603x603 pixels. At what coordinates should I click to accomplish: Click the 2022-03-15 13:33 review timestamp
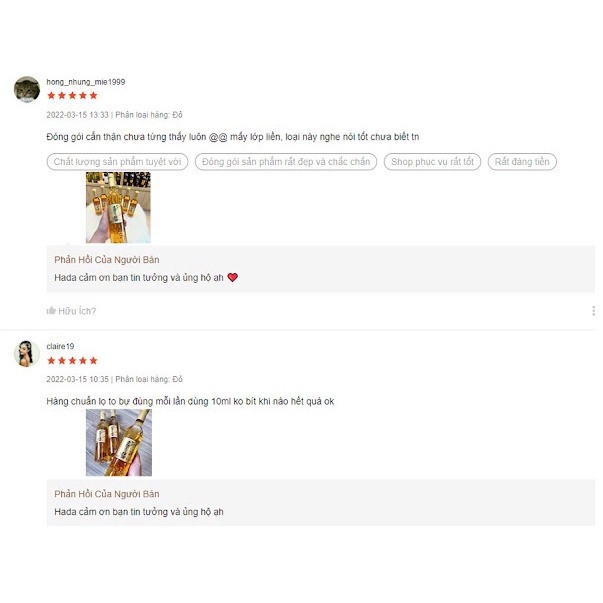[x=78, y=115]
